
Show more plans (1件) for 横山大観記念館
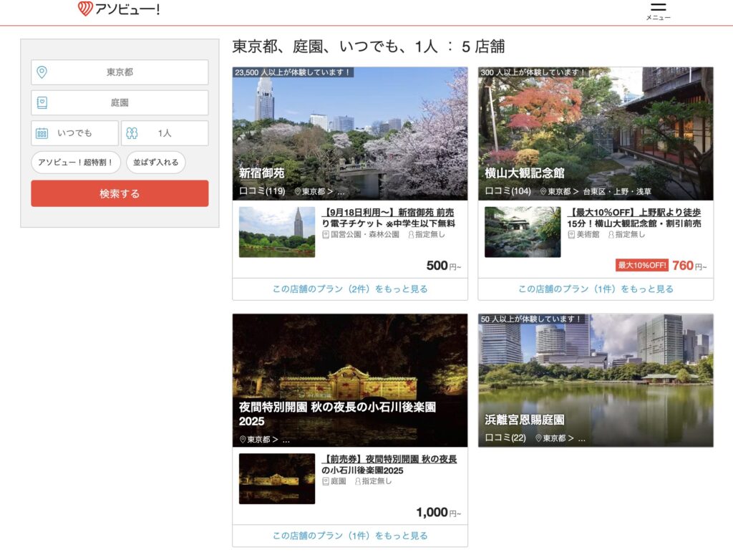click(x=596, y=289)
